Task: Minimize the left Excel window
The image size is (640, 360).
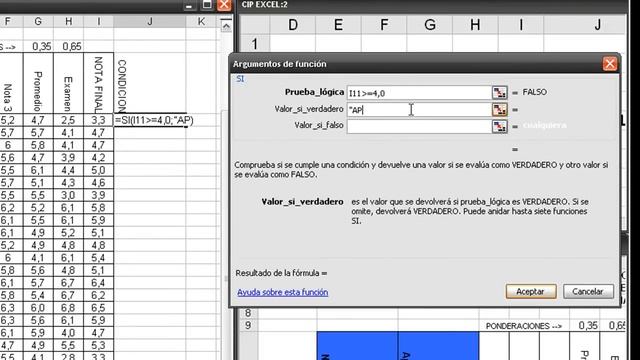Action: tap(189, 6)
